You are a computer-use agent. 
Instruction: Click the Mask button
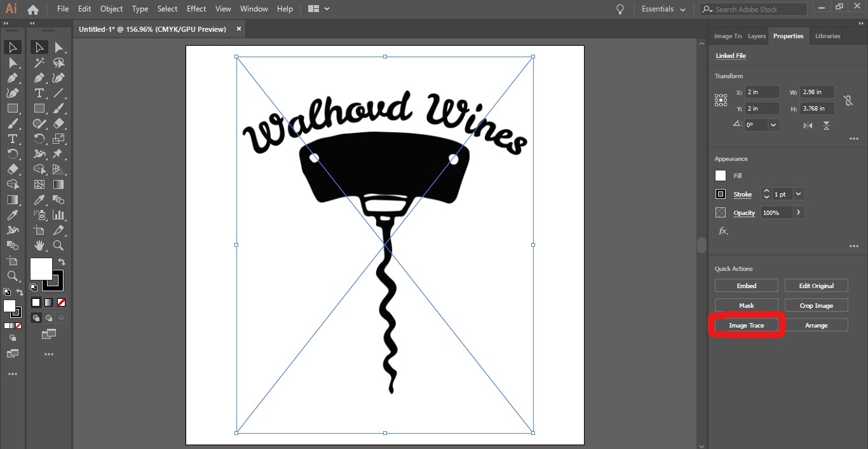[x=747, y=305]
